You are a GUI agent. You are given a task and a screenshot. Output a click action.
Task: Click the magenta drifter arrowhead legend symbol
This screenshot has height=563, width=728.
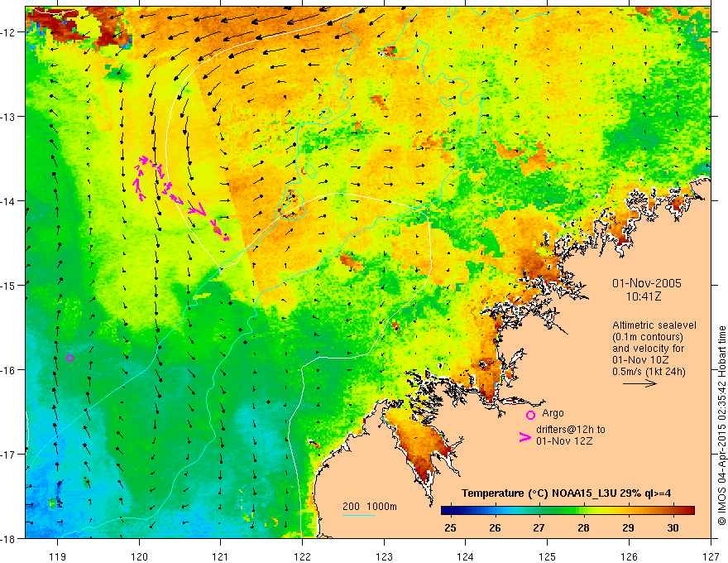(x=525, y=437)
